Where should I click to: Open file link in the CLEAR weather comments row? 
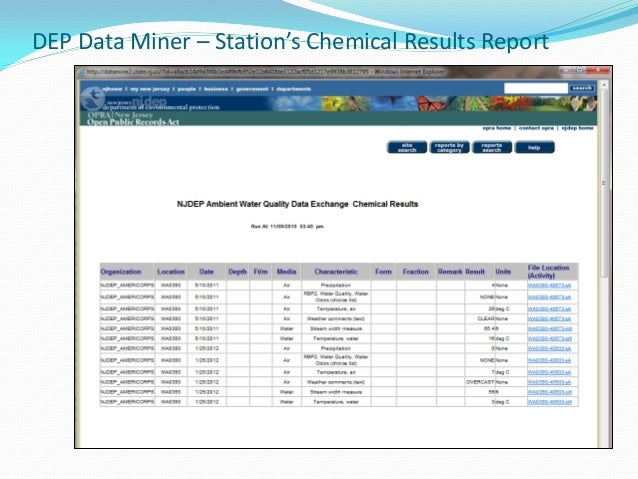[x=549, y=319]
